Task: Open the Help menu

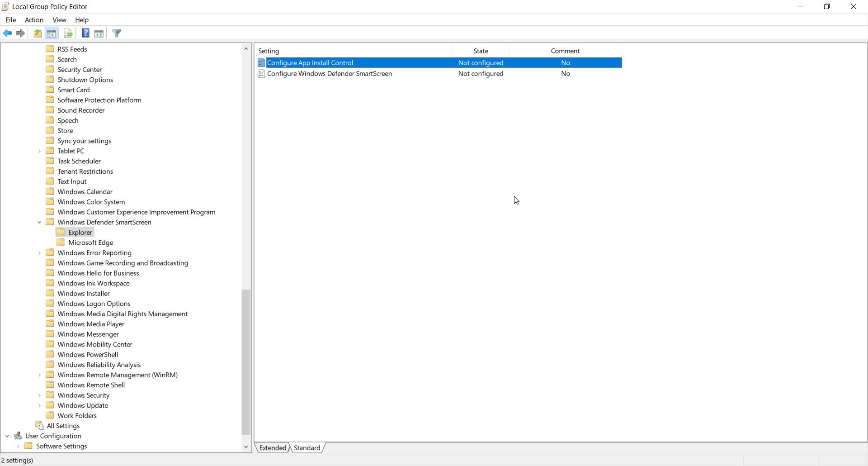Action: click(x=82, y=20)
